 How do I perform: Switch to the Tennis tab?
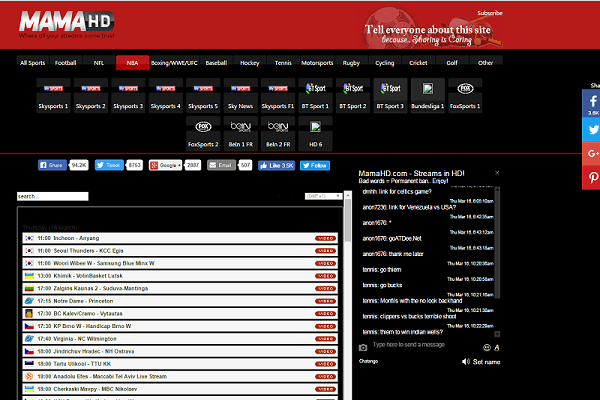coord(283,63)
